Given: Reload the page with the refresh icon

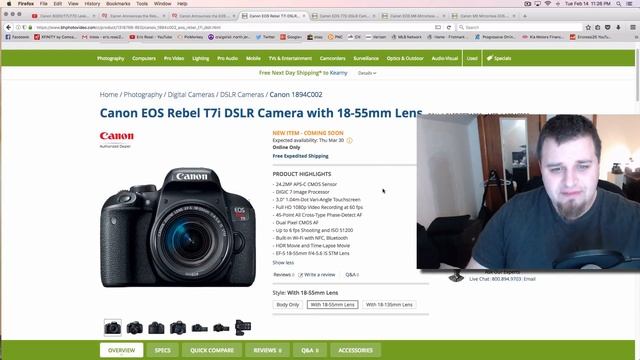Looking at the screenshot, I should (449, 27).
